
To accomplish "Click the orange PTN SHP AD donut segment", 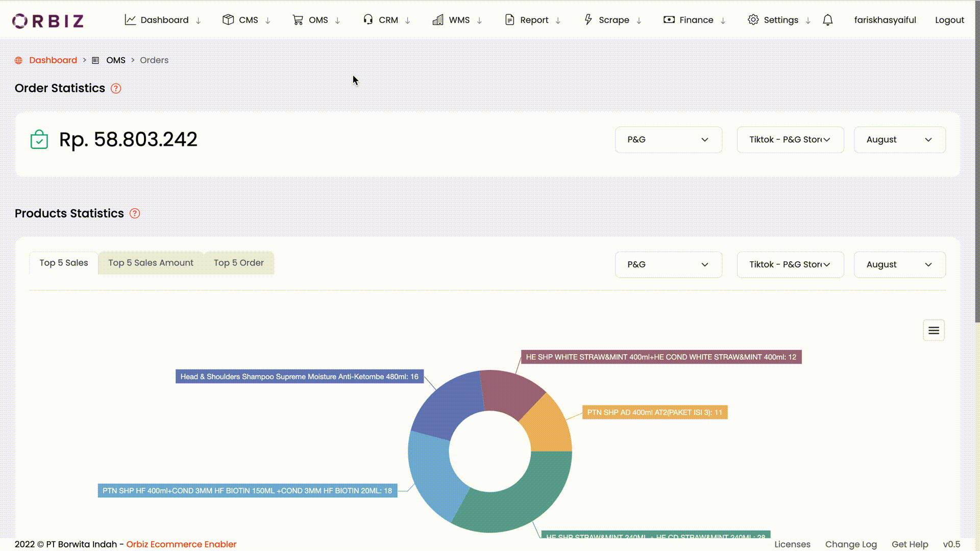I will [549, 426].
